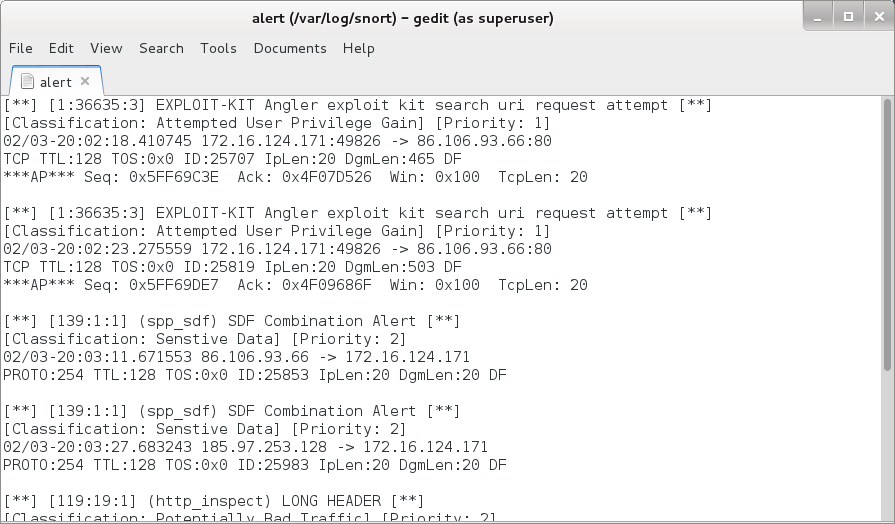Expand the View menu
This screenshot has width=895, height=524.
tap(106, 48)
